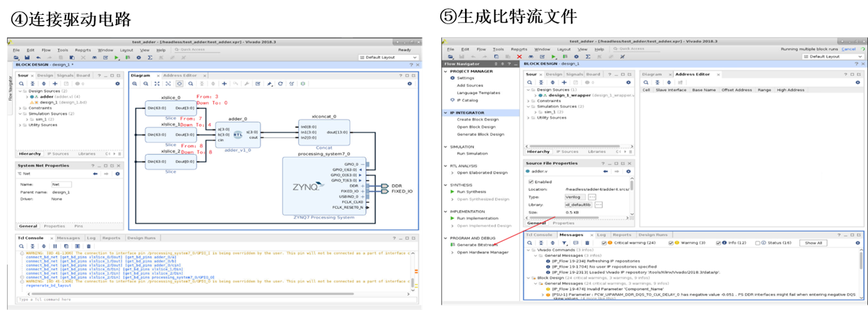Click Generate Bitstream in Flow Navigator

point(477,244)
